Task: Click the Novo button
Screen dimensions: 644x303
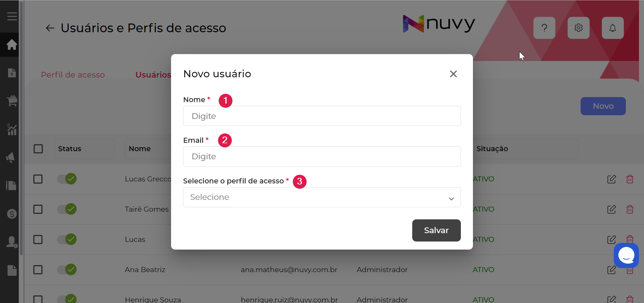Action: (x=603, y=106)
